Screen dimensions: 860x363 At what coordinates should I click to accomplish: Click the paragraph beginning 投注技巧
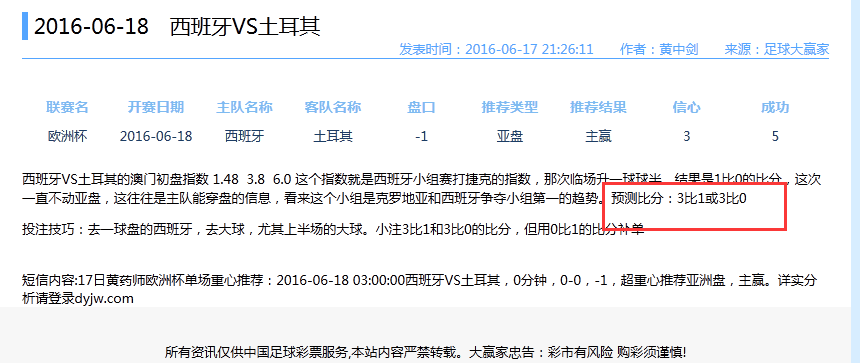pyautogui.click(x=332, y=229)
